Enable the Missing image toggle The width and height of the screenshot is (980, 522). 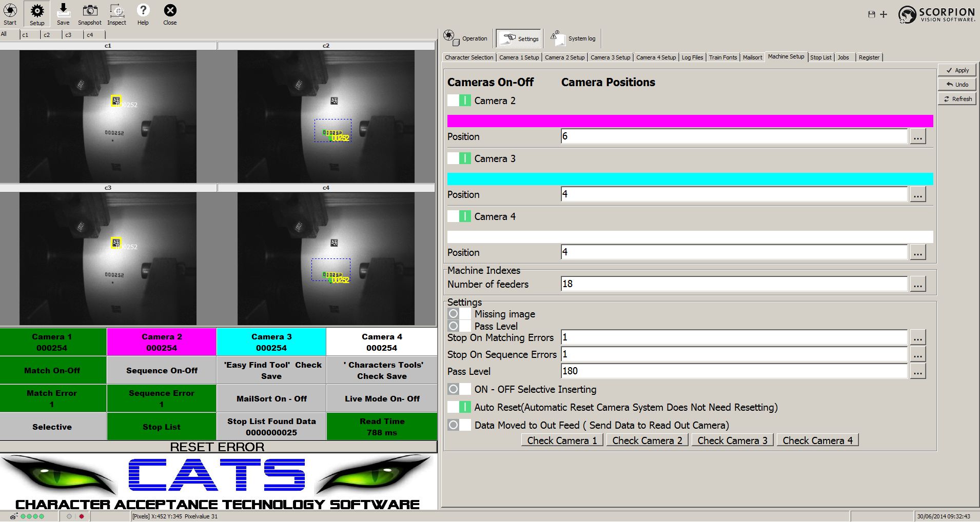459,314
